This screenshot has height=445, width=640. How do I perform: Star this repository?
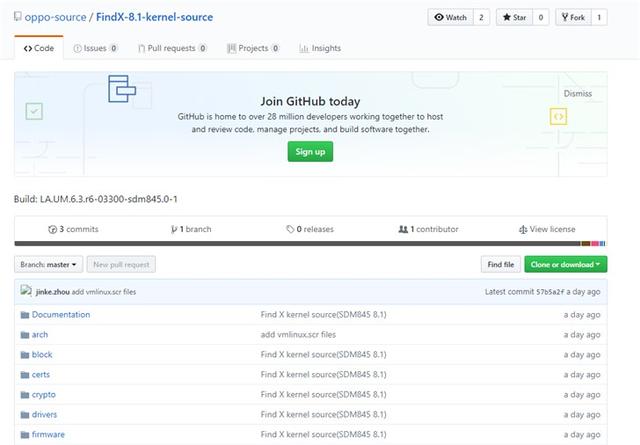[514, 17]
